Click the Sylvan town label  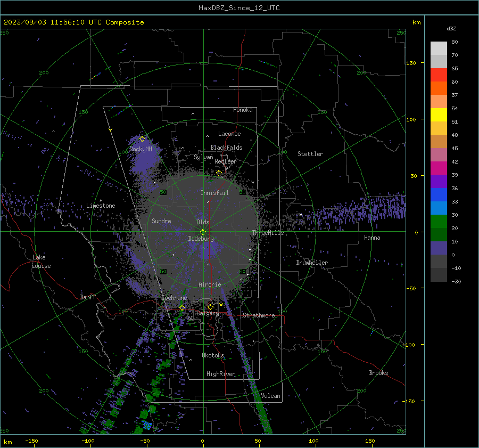click(x=203, y=157)
